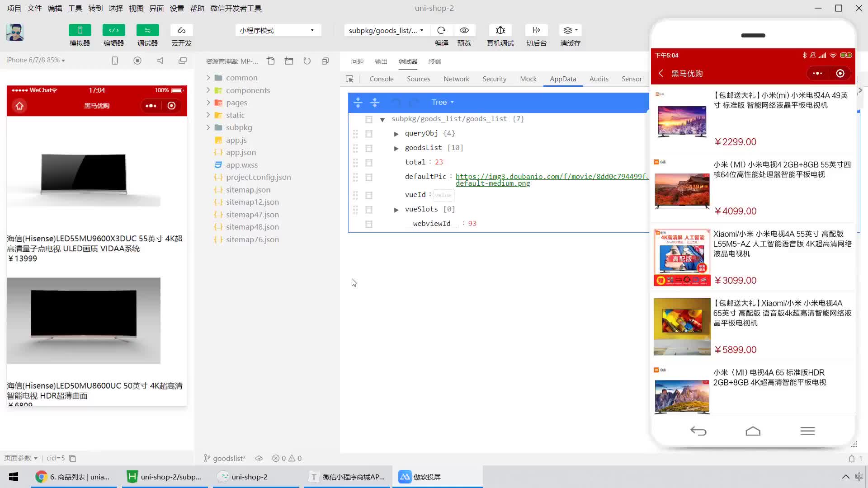868x488 pixels.
Task: Expand the static folder
Action: click(x=208, y=115)
